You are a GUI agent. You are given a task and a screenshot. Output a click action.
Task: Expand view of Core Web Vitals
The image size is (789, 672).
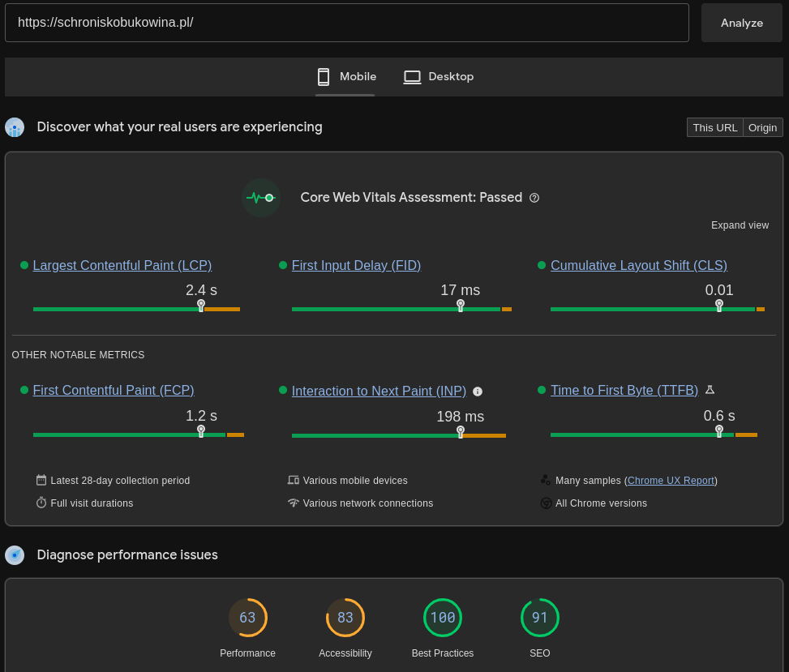pyautogui.click(x=740, y=225)
